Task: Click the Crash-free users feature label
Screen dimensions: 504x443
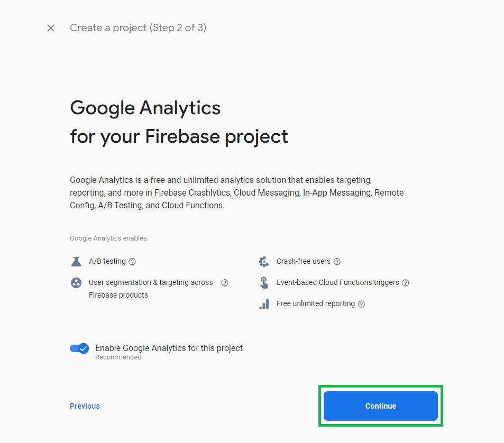Action: [x=304, y=262]
